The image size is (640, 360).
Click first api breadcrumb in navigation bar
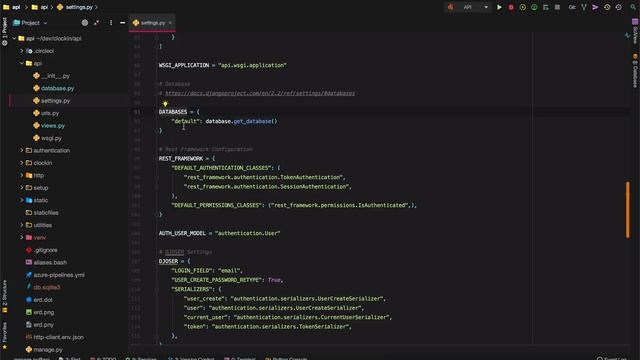[x=11, y=7]
